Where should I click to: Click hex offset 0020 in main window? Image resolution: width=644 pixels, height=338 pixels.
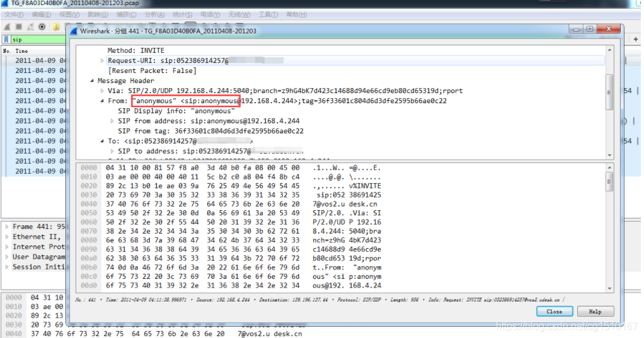[x=14, y=315]
